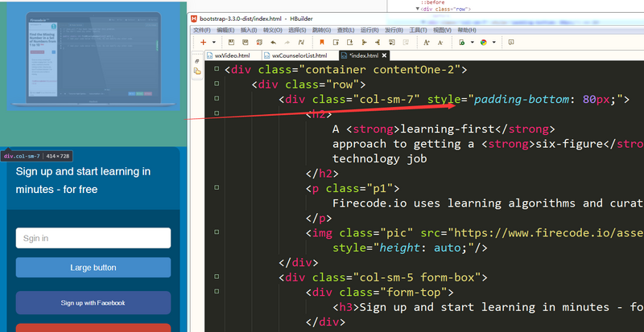This screenshot has width=644, height=332.
Task: Open the 发行(B) menu
Action: [x=394, y=31]
